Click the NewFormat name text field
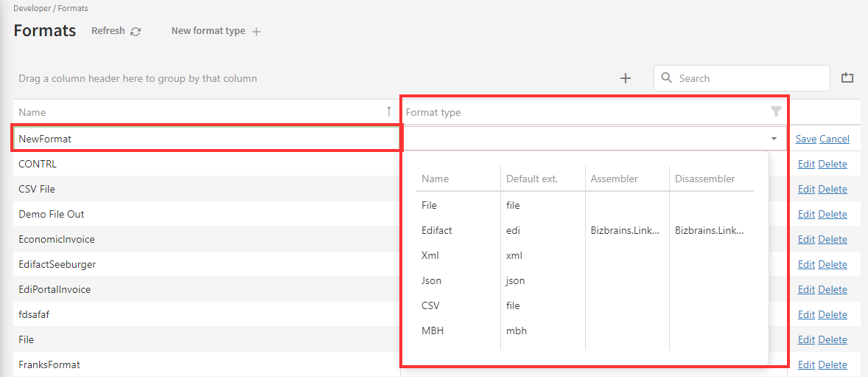The width and height of the screenshot is (868, 377). click(206, 139)
